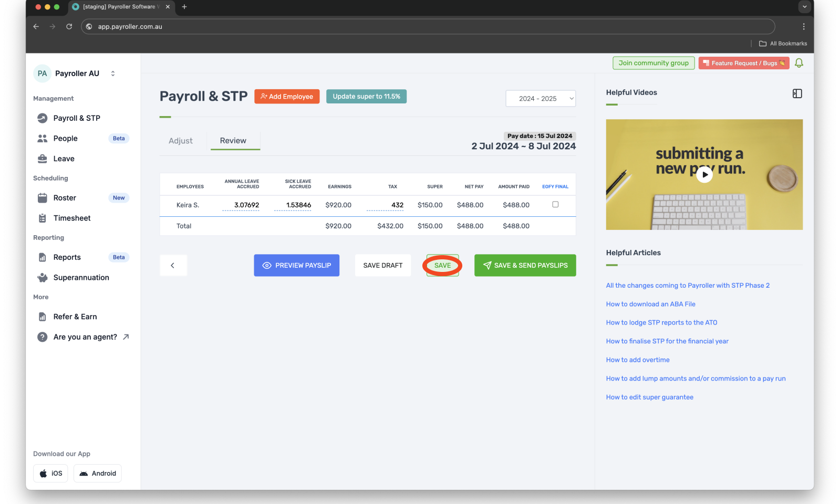840x504 pixels.
Task: Open Feature Request / Bugs
Action: tap(744, 63)
